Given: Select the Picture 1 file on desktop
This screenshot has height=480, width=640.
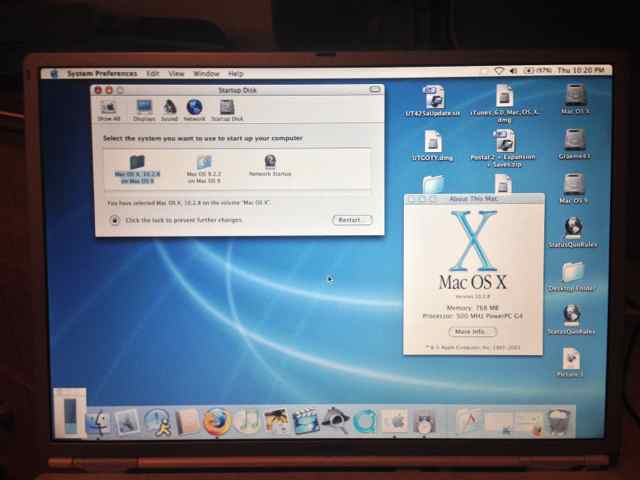Looking at the screenshot, I should pos(571,362).
